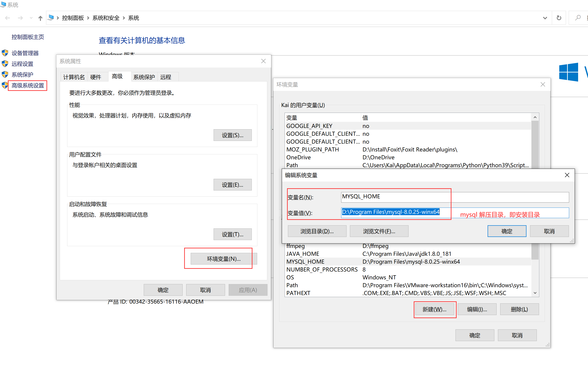The height and width of the screenshot is (370, 588).
Task: Switch to the 硬件 tab
Action: [x=95, y=77]
